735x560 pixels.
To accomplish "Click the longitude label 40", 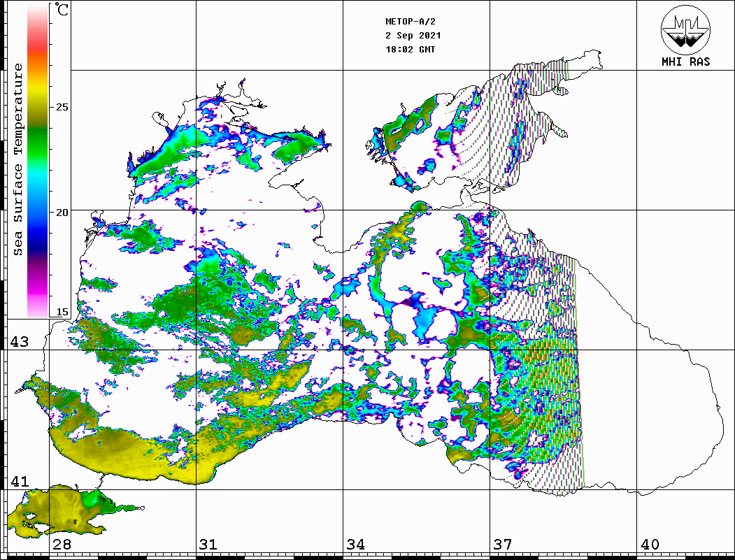I will (x=650, y=544).
